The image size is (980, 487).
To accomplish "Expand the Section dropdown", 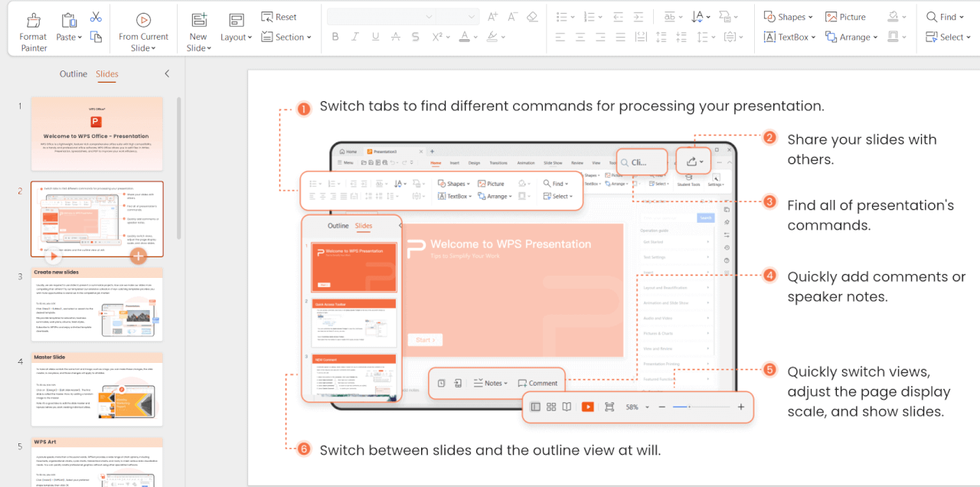I will click(x=286, y=37).
